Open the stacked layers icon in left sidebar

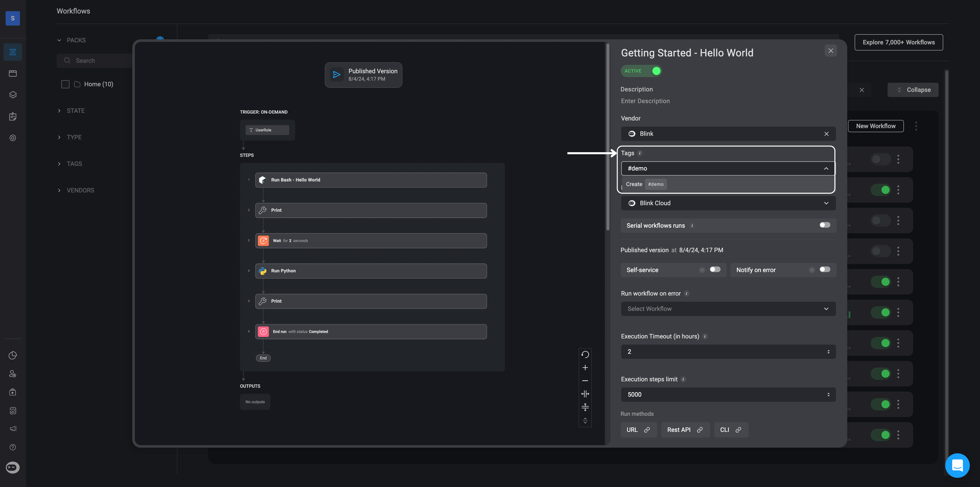(x=13, y=95)
